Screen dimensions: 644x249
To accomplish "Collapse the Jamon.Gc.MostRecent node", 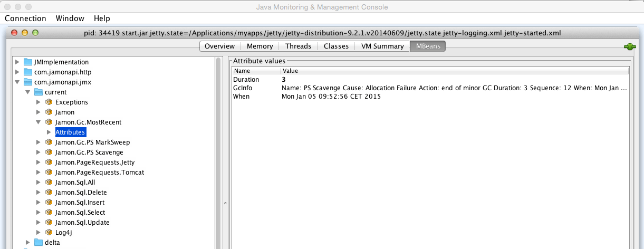I will click(38, 122).
